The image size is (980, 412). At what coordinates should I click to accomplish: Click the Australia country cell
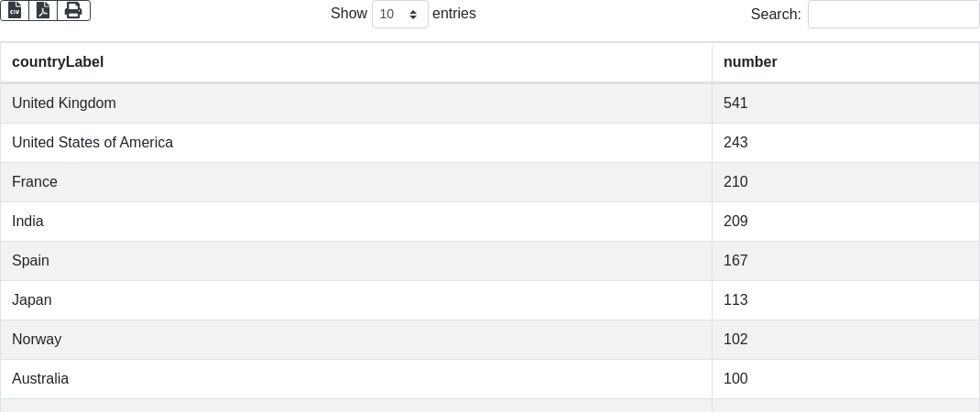(x=40, y=379)
